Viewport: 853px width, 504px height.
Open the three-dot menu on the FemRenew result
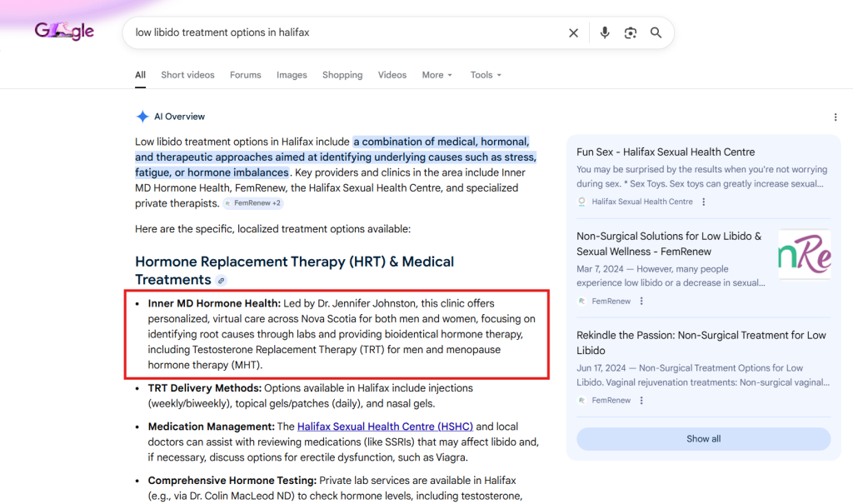click(x=641, y=301)
